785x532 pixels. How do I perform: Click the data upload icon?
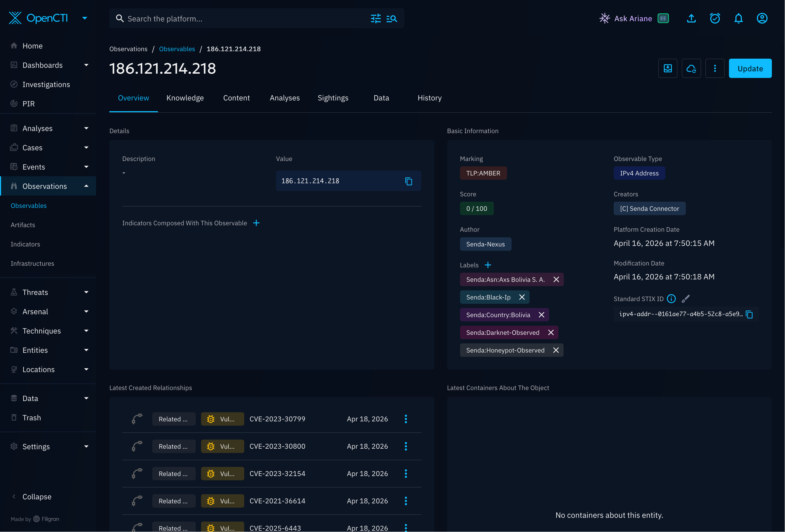(x=691, y=18)
